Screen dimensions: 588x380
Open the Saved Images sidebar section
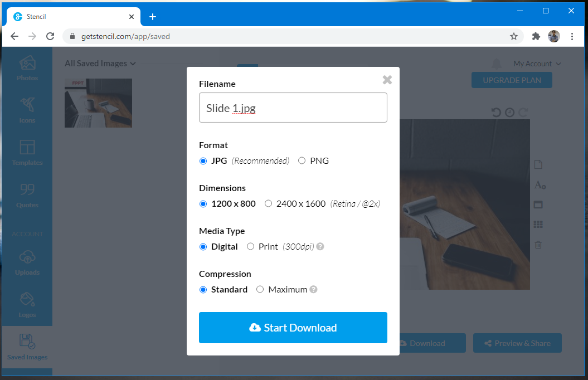pos(27,347)
